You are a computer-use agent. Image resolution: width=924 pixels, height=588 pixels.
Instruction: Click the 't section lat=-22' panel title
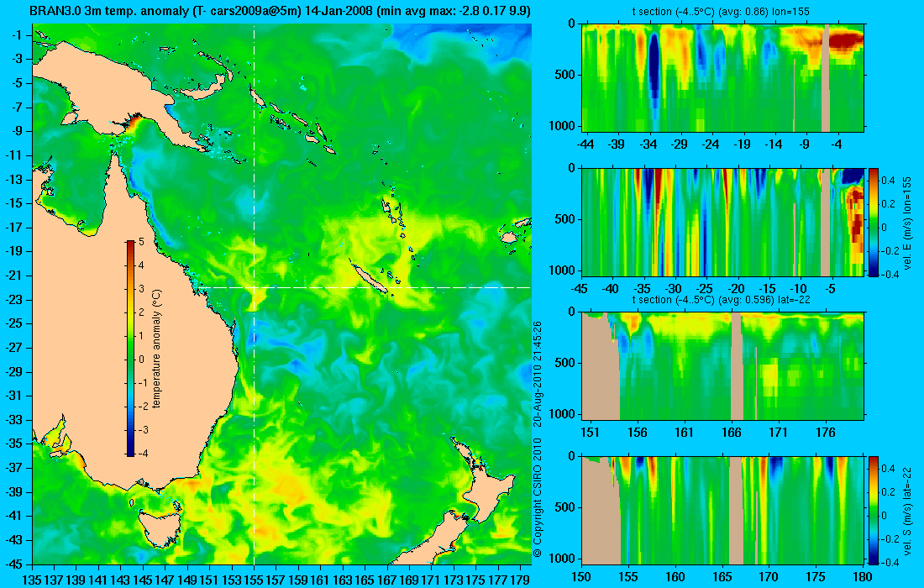tap(722, 299)
